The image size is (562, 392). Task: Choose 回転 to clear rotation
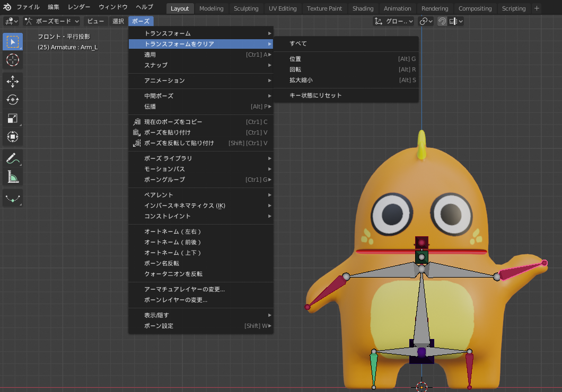(x=346, y=69)
